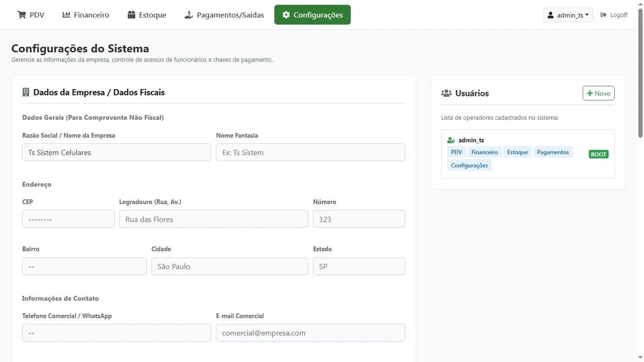The height and width of the screenshot is (362, 644).
Task: Click the Nome Fantasia input field
Action: pyautogui.click(x=310, y=152)
